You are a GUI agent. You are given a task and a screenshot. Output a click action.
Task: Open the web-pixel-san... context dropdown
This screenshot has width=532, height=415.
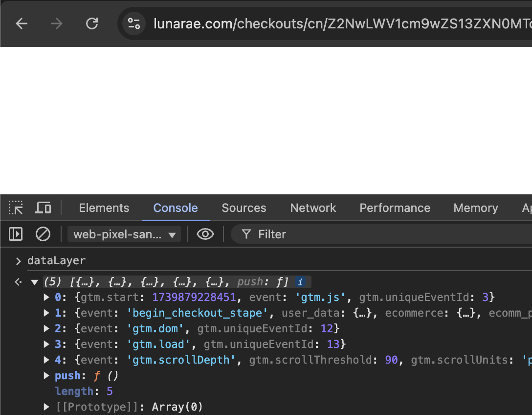tap(124, 234)
